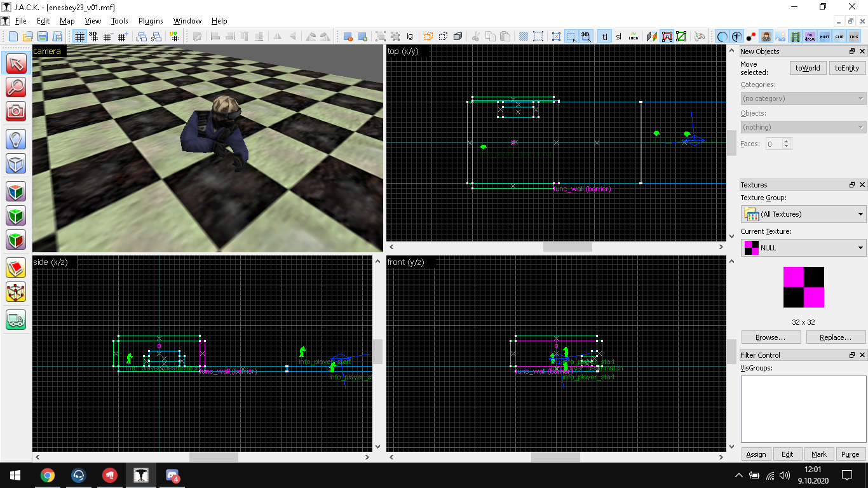This screenshot has width=868, height=488.
Task: Activate the Magnify zoom tool
Action: point(16,87)
